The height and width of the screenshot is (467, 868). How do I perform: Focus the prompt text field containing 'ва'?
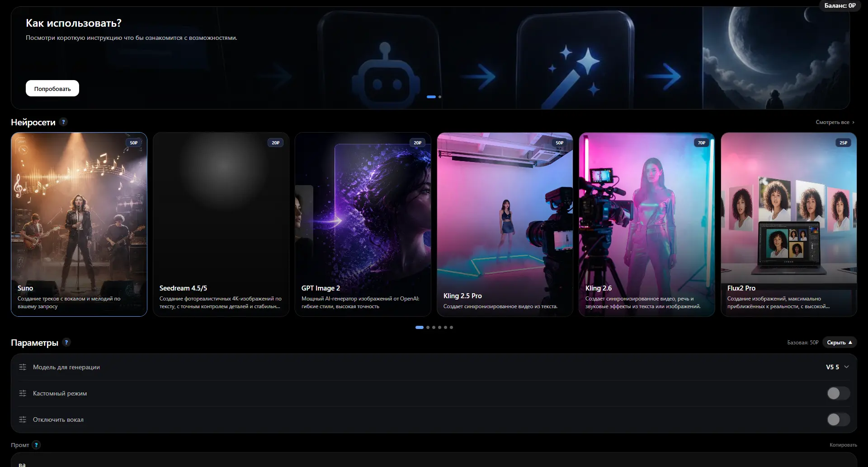434,460
